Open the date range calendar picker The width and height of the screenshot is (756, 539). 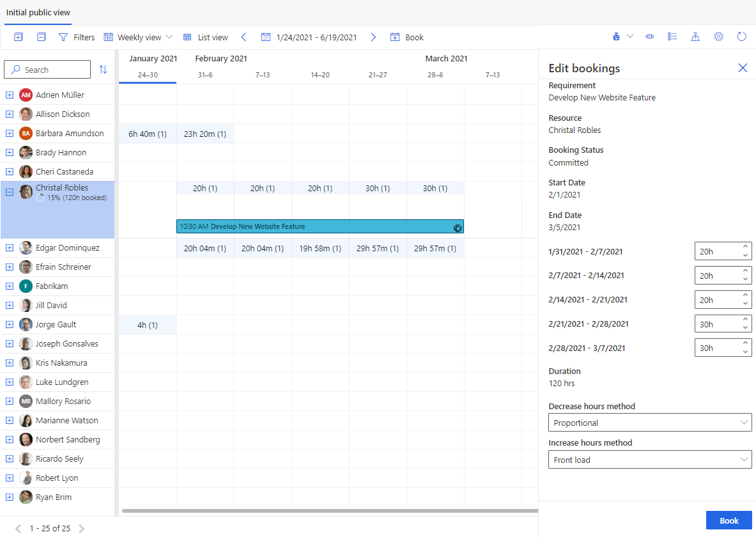[266, 37]
